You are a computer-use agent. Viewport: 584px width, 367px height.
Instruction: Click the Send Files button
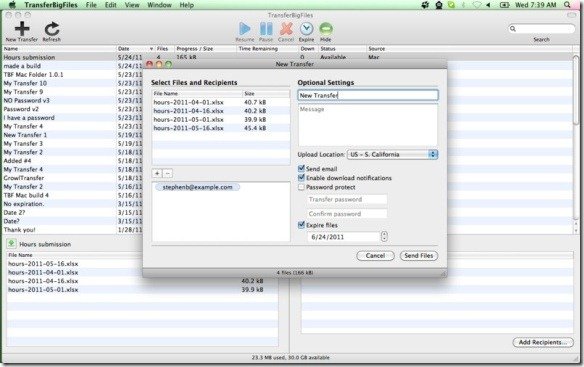tap(419, 256)
